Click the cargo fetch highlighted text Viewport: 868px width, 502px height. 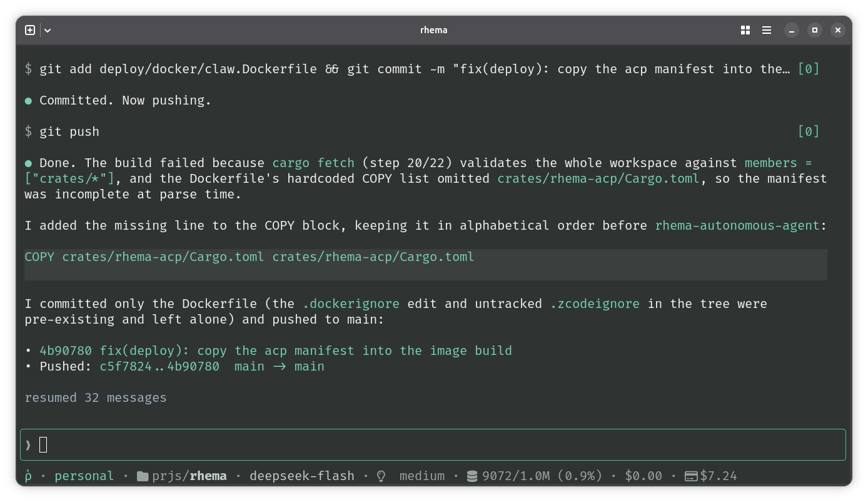tap(313, 163)
